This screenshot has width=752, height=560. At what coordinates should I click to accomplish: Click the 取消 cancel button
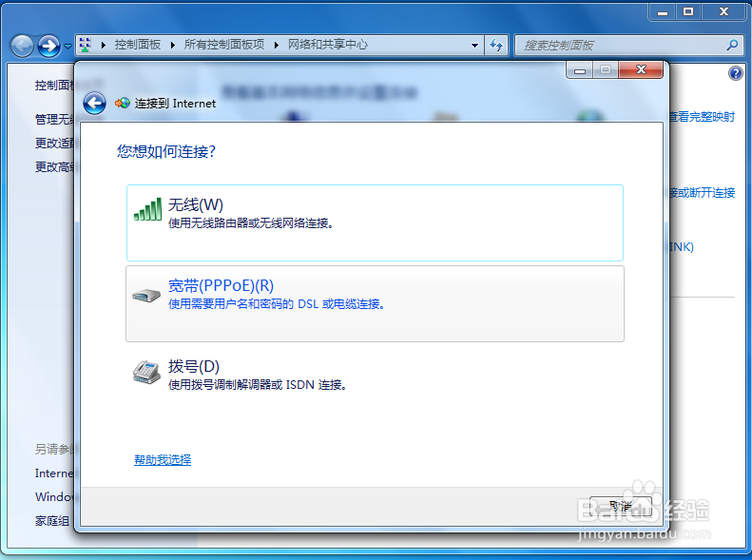tap(621, 506)
